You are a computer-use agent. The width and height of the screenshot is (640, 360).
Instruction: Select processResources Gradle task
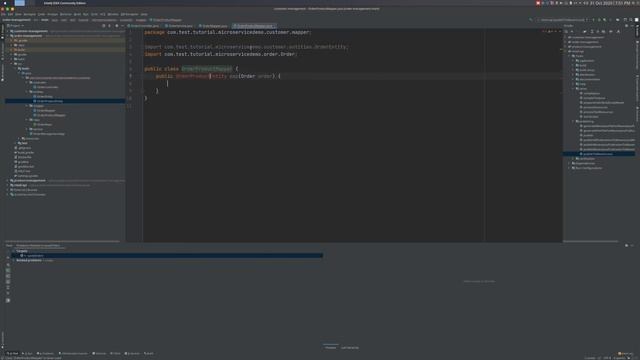tap(595, 107)
